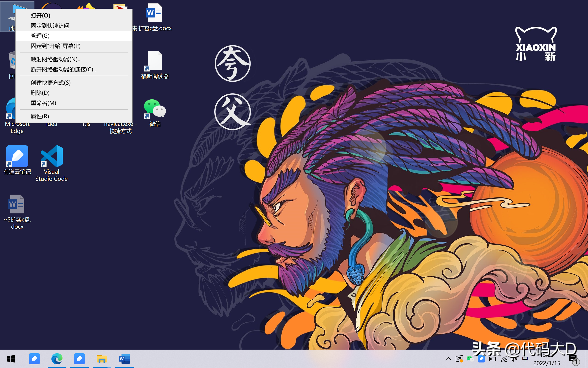Unmute via the volume tray icon

point(514,359)
